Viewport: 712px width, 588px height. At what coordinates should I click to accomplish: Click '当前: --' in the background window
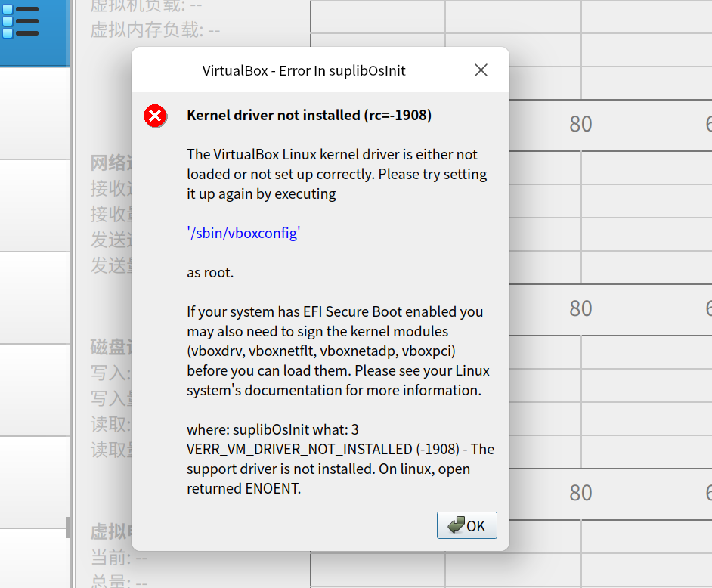(119, 557)
